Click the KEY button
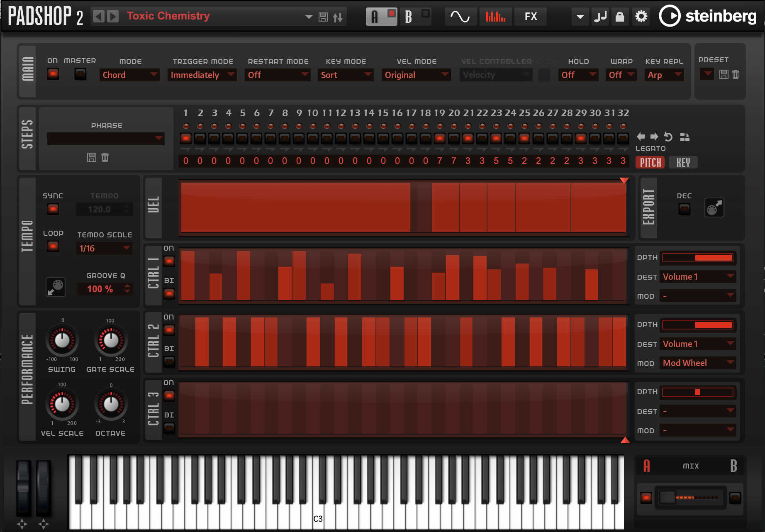Image resolution: width=765 pixels, height=532 pixels. 683,163
